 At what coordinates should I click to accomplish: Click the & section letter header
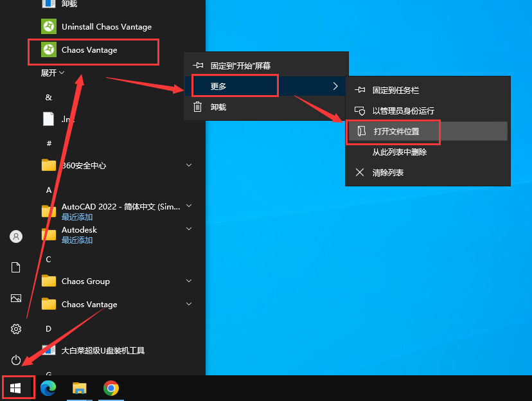pyautogui.click(x=49, y=98)
